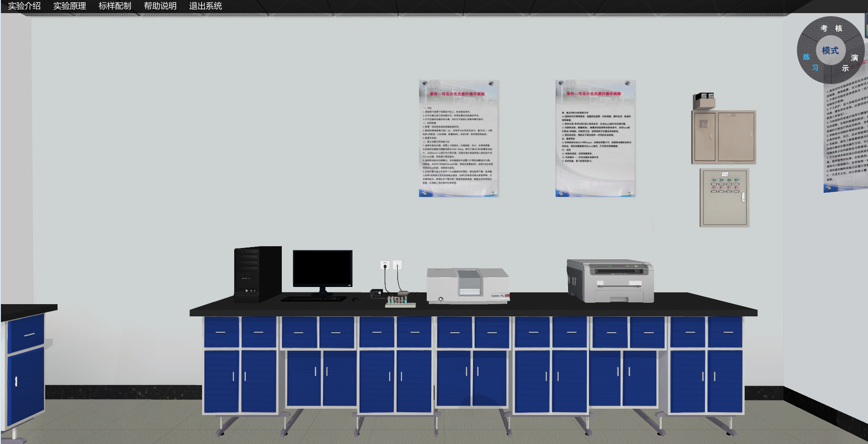Click the 标样配制 menu item
Screen dimensions: 868x444
click(x=115, y=6)
